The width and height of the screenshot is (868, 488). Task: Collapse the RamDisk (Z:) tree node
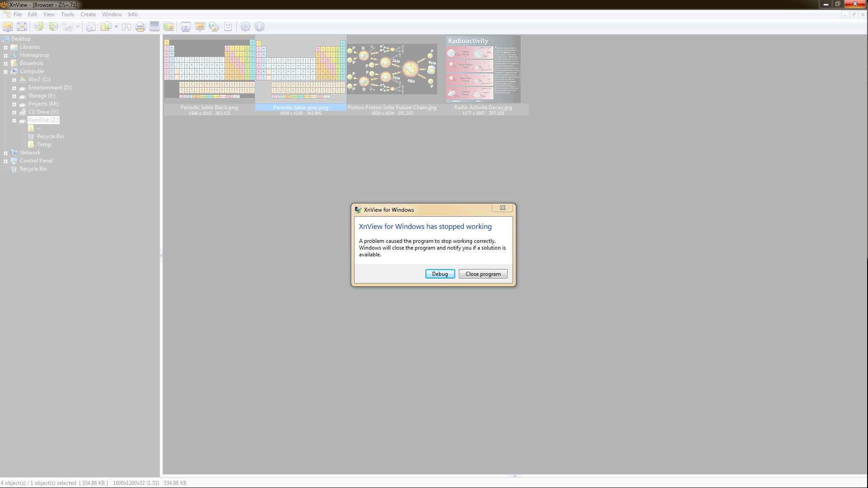[14, 121]
